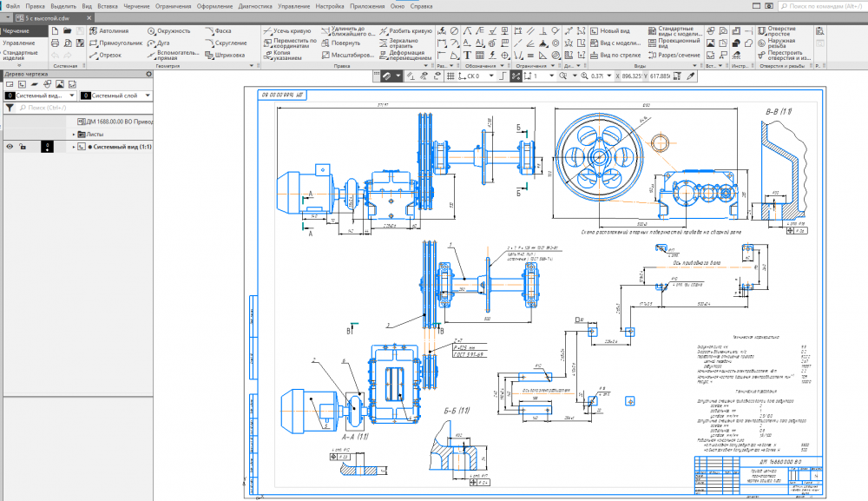Activate the Штриховка hatch tool
868x501 pixels.
(223, 55)
